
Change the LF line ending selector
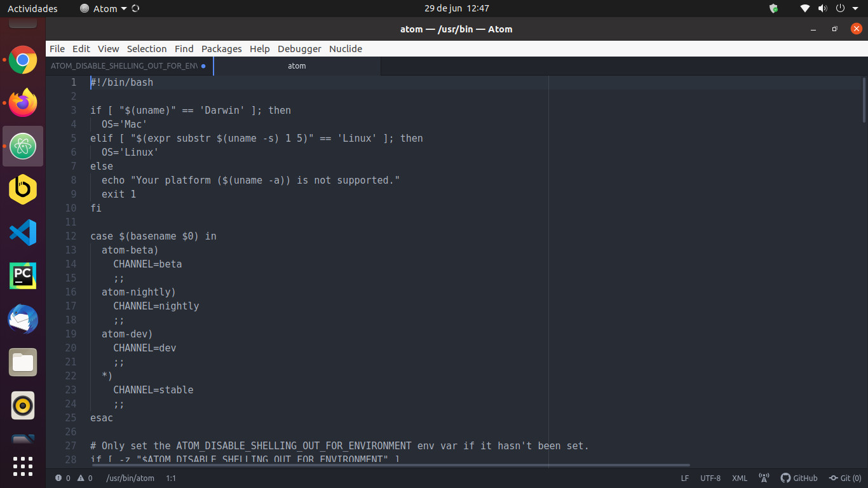tap(685, 478)
